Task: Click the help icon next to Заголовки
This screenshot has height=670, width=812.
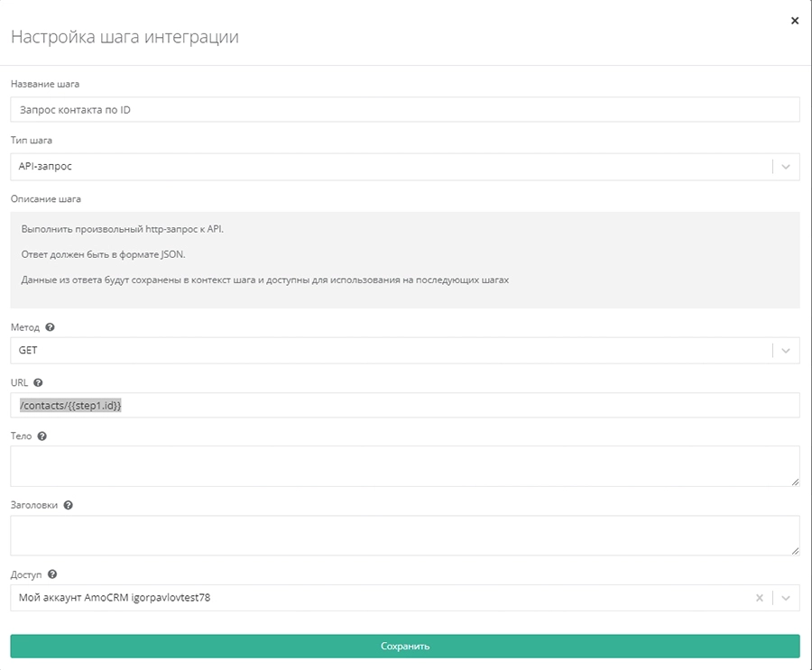Action: (x=69, y=505)
